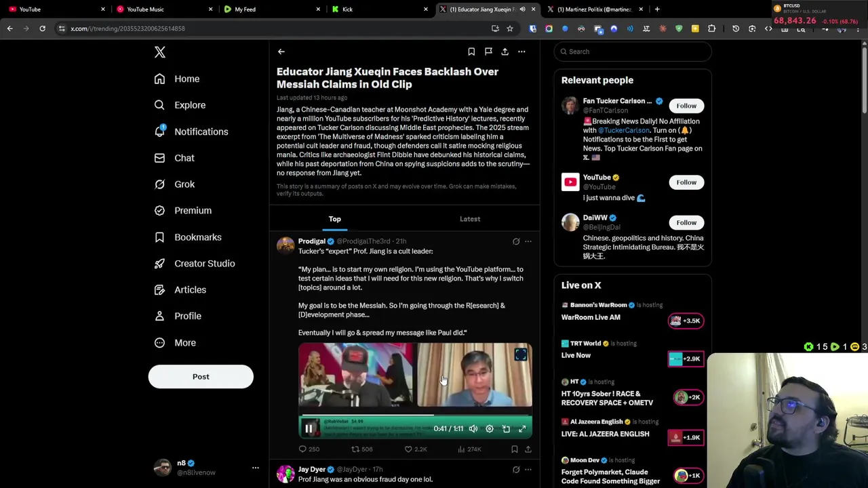
Task: Like Prodigal's post (2.2K likes)
Action: [415, 449]
